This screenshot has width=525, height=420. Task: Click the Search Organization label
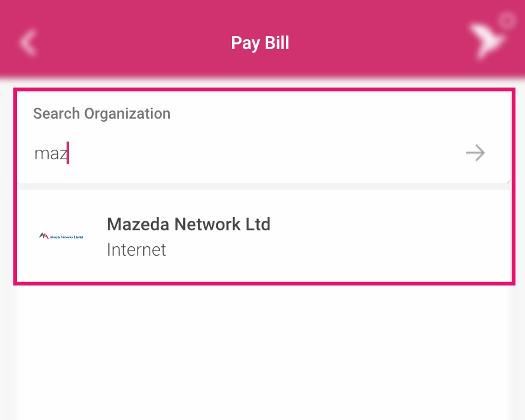tap(101, 114)
